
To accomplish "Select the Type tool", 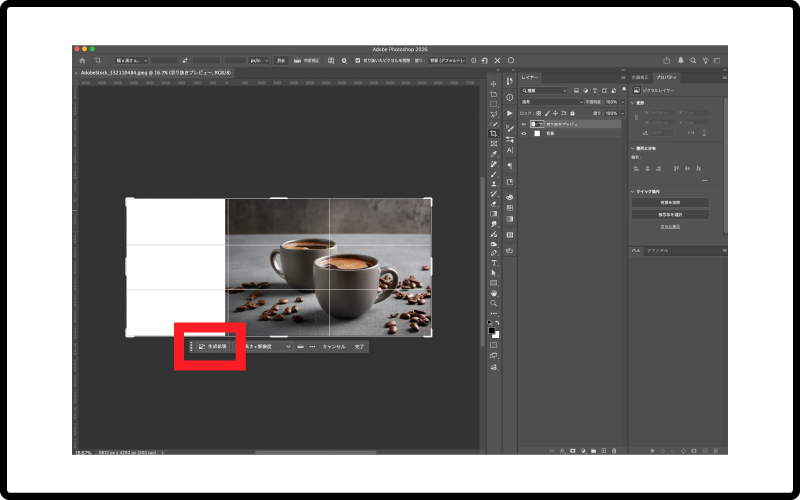I will pos(493,262).
